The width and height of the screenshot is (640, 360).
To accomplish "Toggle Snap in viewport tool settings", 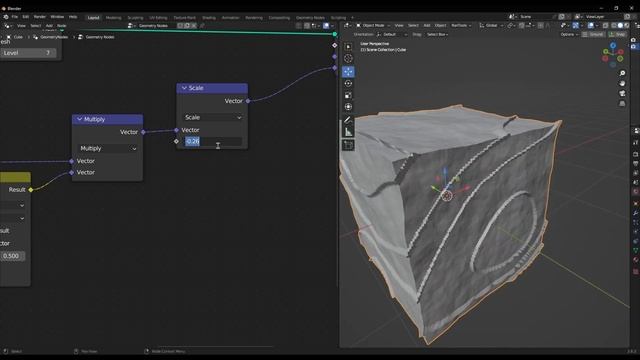I will (618, 35).
